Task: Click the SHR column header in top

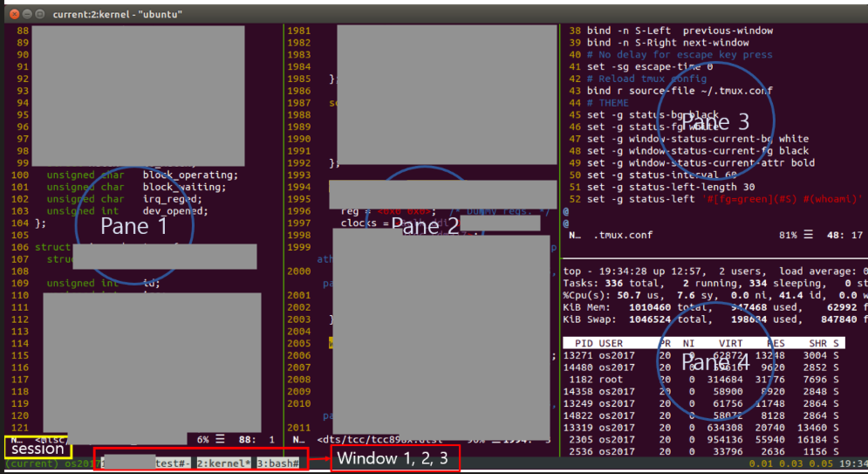Action: [818, 343]
